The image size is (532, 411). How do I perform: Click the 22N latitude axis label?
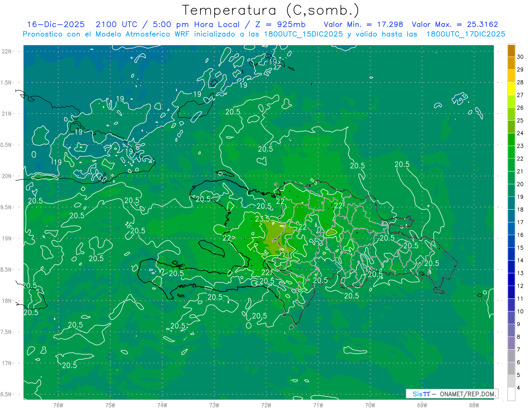8,51
